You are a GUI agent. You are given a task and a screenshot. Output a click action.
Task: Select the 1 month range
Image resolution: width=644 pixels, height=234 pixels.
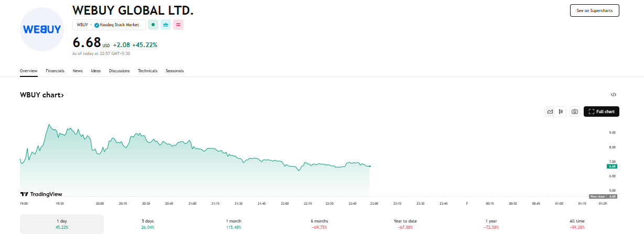click(x=233, y=224)
